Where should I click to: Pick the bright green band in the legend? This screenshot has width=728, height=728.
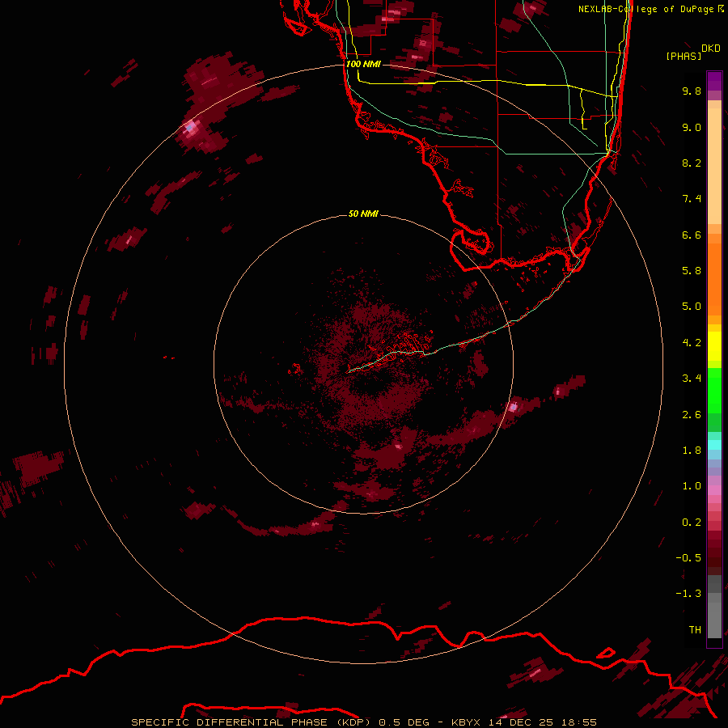tap(714, 392)
